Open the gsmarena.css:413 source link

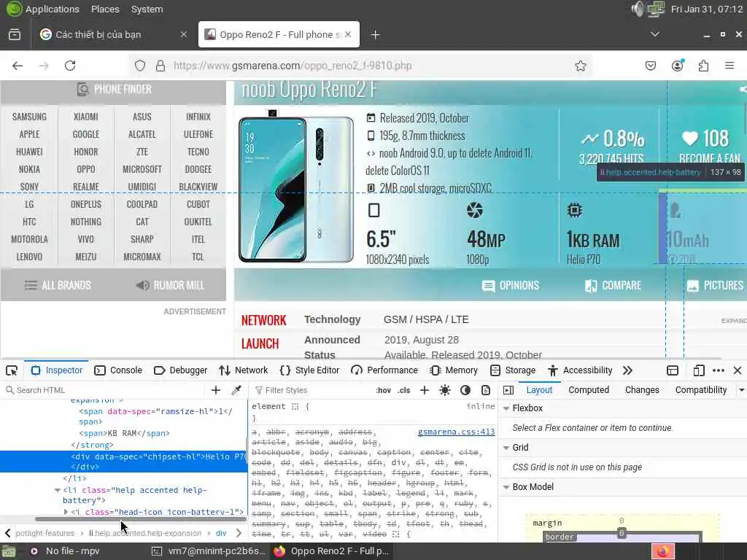tap(457, 432)
